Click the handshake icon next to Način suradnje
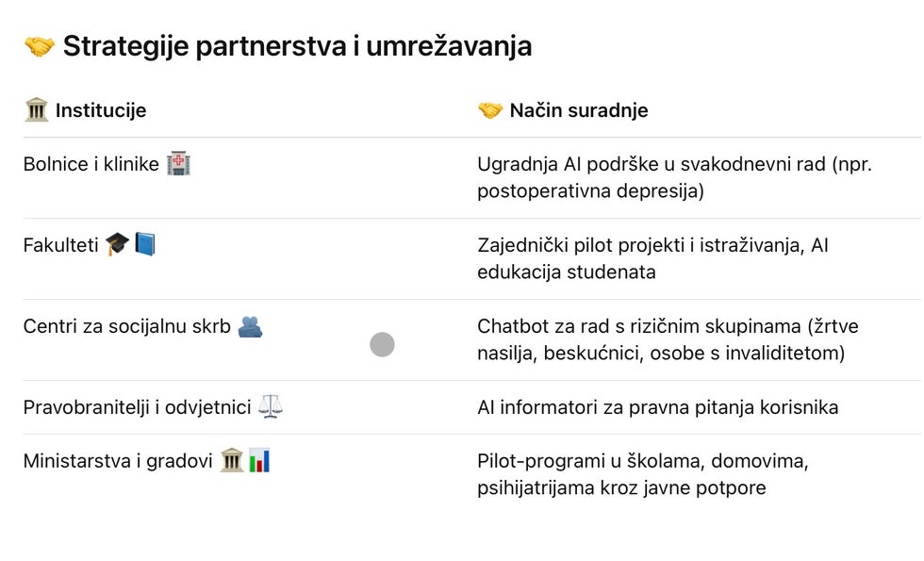Viewport: 924px width, 561px height. pyautogui.click(x=490, y=109)
